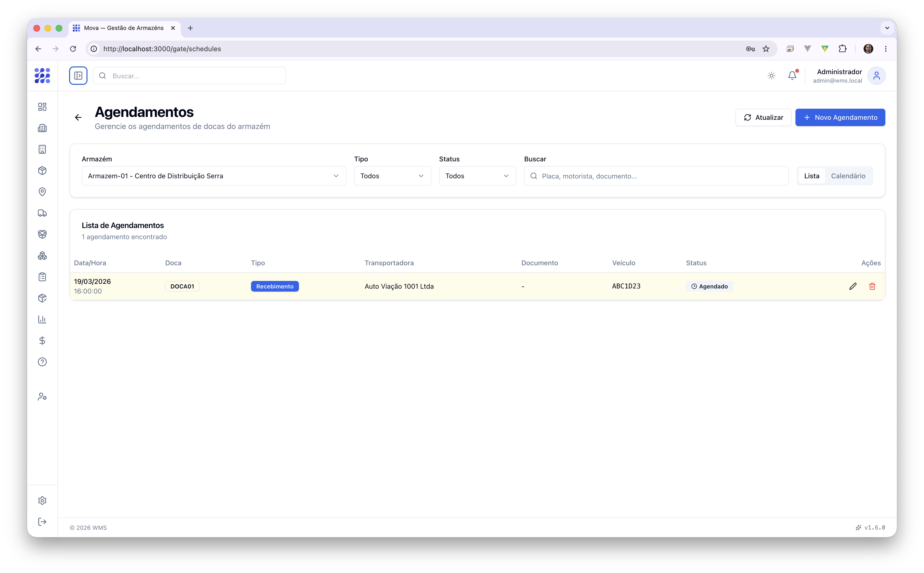The height and width of the screenshot is (573, 924).
Task: Open the Tipo filter dropdown
Action: [392, 176]
